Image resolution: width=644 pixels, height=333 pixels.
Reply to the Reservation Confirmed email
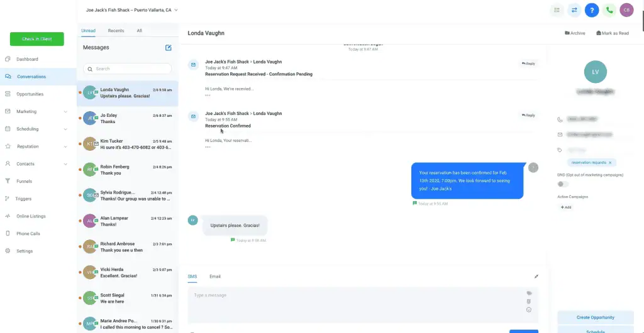point(528,115)
